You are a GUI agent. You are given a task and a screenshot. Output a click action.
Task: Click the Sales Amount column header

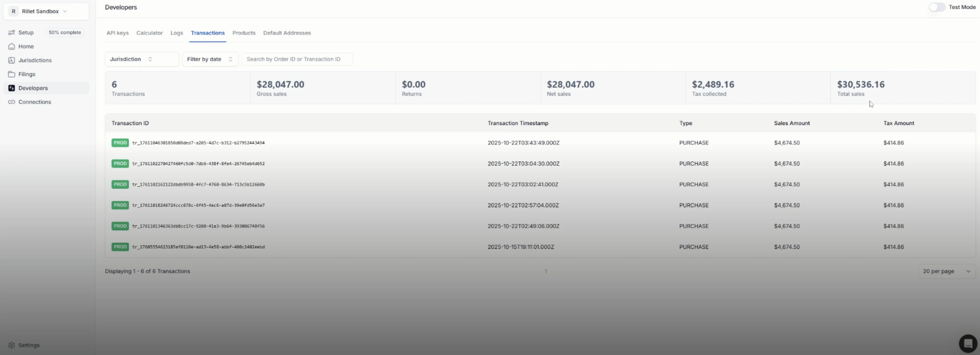click(792, 123)
